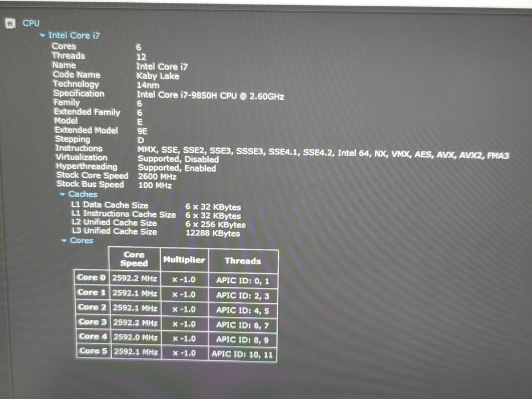
Task: Click the Virtualization label
Action: click(82, 157)
